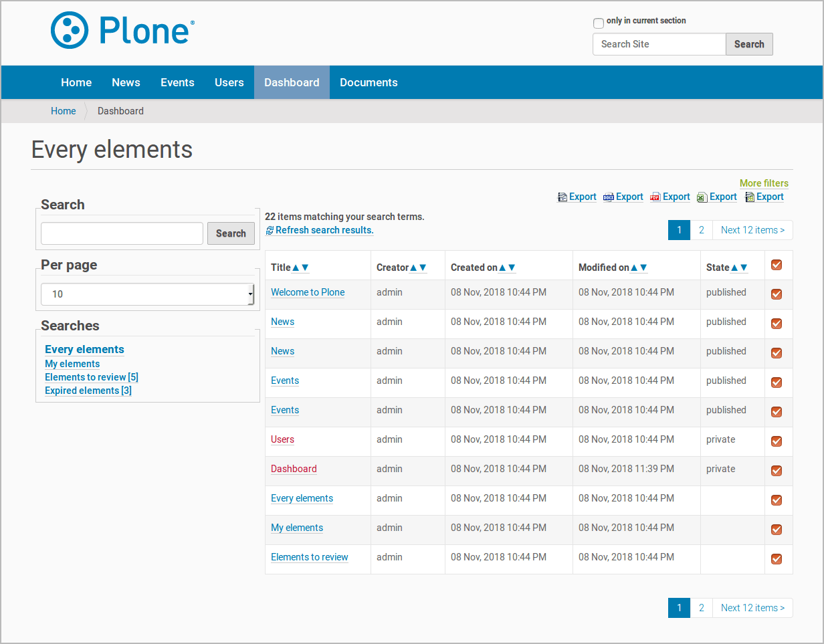824x644 pixels.
Task: Export results using the PDF icon
Action: [655, 197]
